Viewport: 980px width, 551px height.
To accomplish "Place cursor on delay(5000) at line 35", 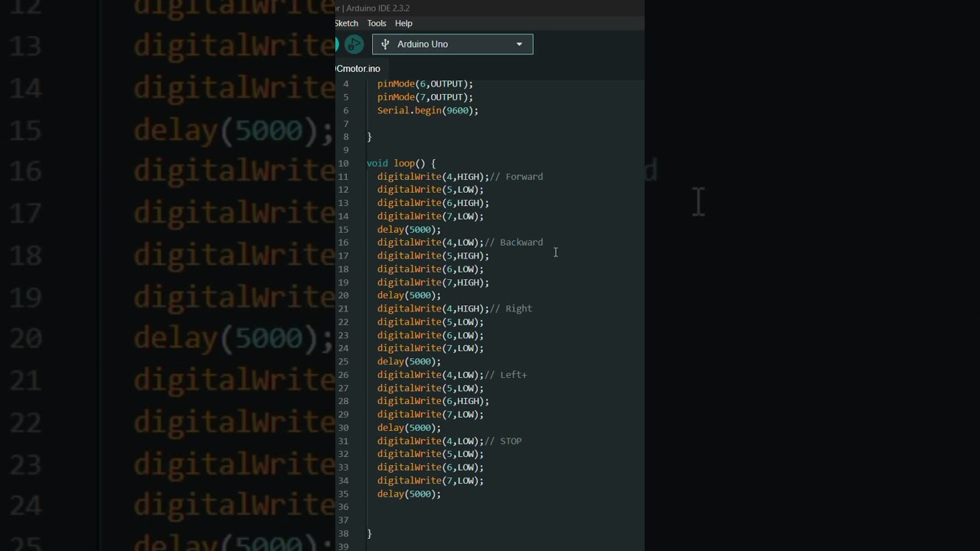I will coord(409,494).
